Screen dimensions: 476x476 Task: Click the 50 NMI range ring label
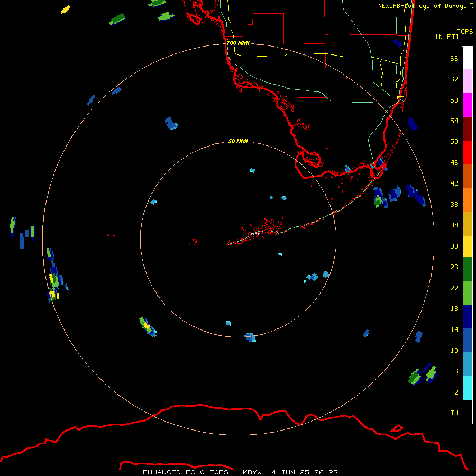tap(238, 141)
